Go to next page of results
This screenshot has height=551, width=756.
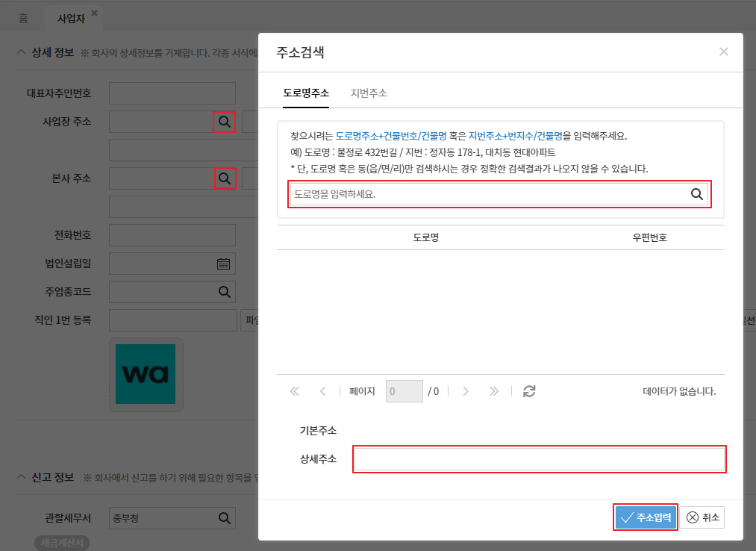pos(465,391)
